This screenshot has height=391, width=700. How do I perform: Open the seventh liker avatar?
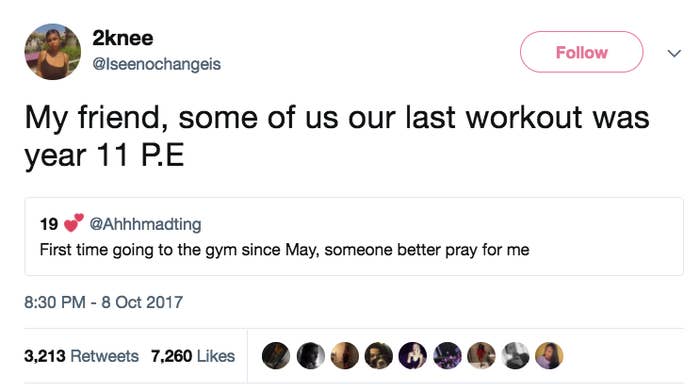tap(481, 356)
